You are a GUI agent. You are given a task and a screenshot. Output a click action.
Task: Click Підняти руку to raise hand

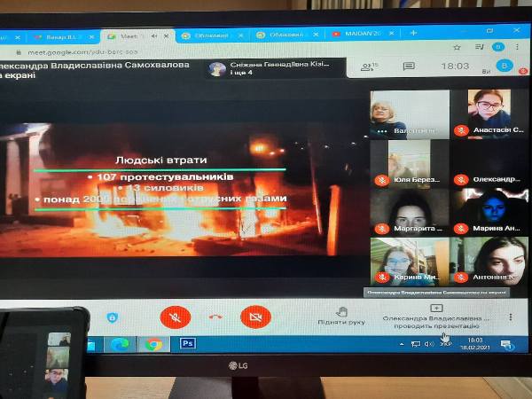341,316
